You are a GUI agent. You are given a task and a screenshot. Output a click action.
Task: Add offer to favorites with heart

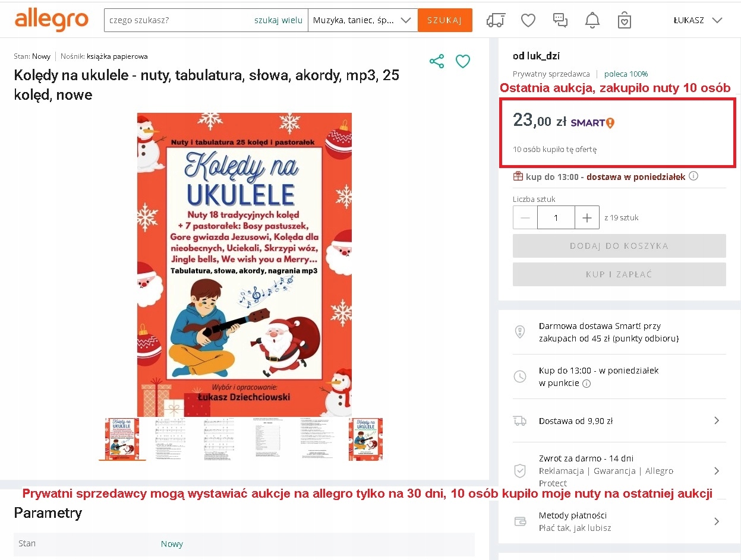pos(463,61)
